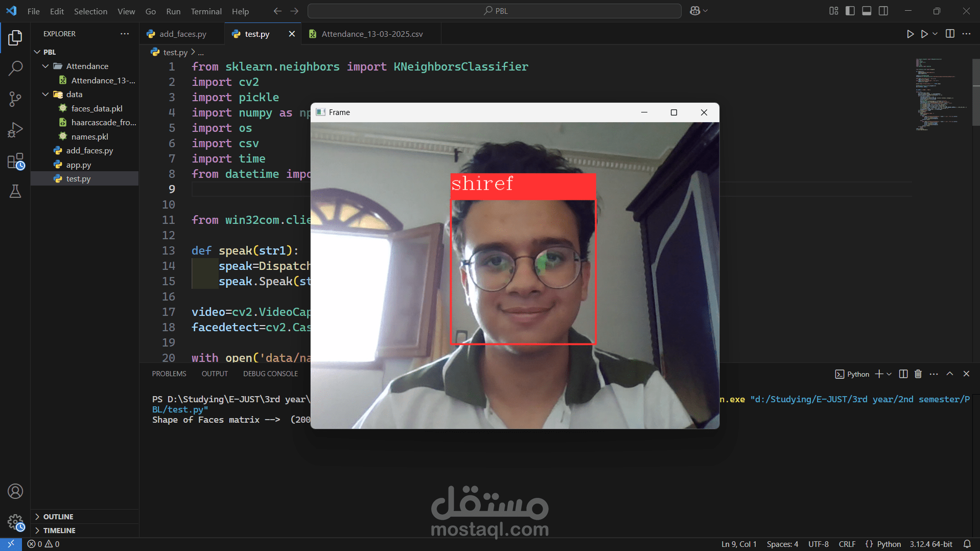Toggle the secondary side bar
980x551 pixels.
(883, 10)
